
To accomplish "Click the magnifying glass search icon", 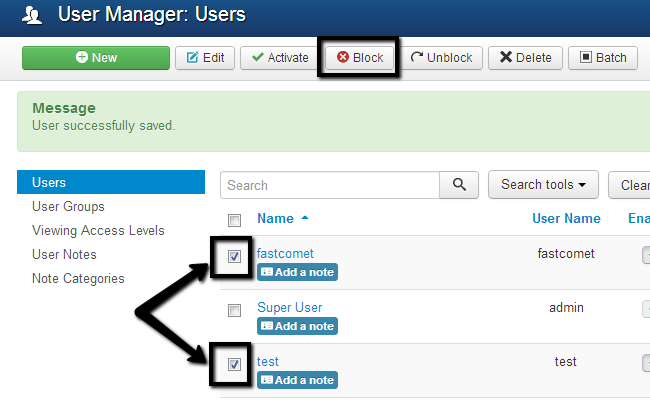I will (459, 185).
